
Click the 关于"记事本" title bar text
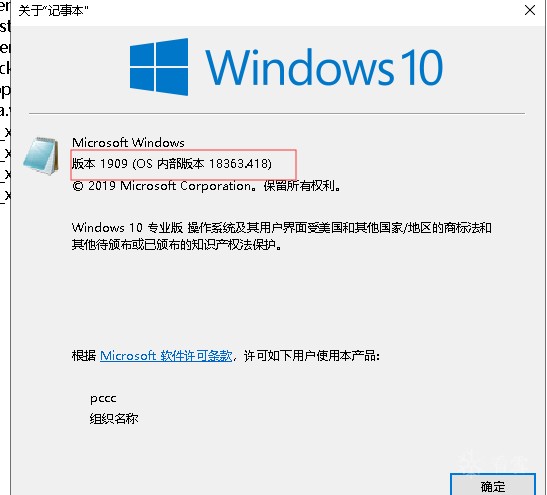tap(53, 10)
